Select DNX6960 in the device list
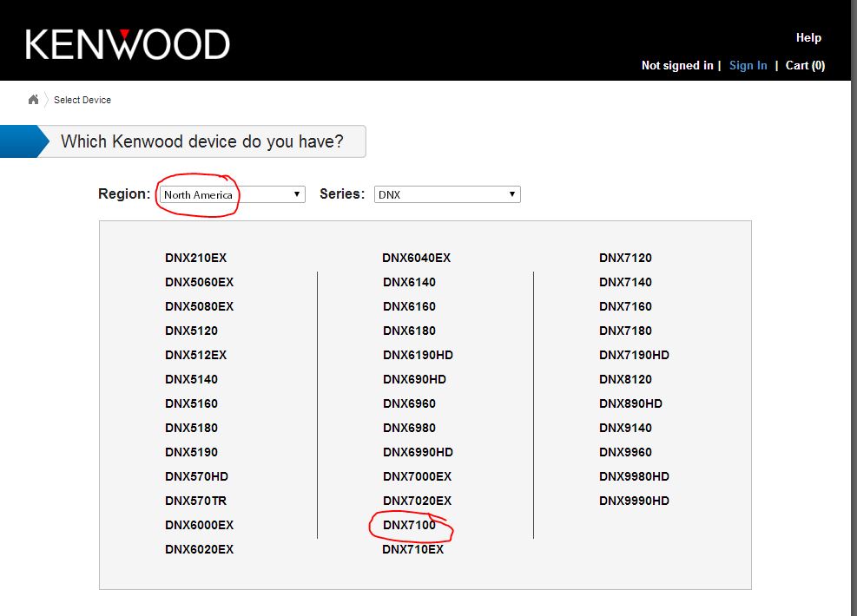857x616 pixels. [409, 403]
